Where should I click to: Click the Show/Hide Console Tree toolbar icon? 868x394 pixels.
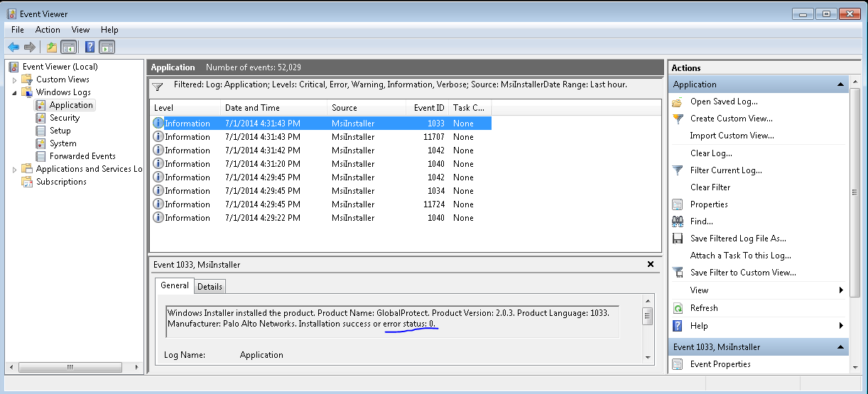(69, 48)
